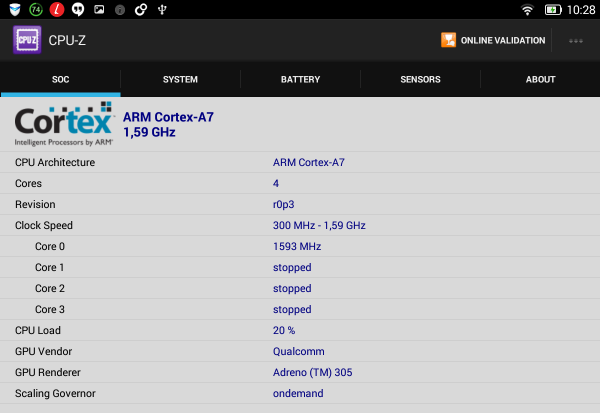Open the Sensors tab
Viewport: 600px width, 413px height.
[x=420, y=79]
